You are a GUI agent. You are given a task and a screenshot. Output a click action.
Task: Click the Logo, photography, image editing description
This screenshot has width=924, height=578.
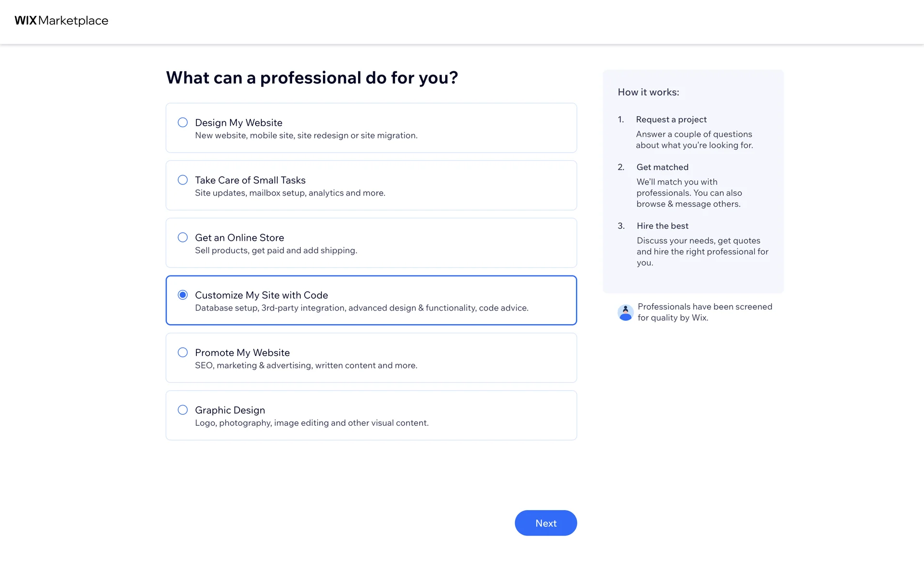click(x=311, y=423)
